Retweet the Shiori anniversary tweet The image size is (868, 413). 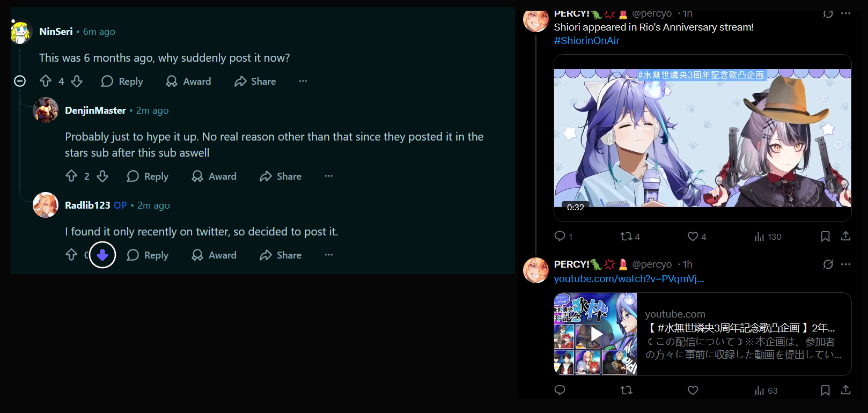click(x=630, y=237)
